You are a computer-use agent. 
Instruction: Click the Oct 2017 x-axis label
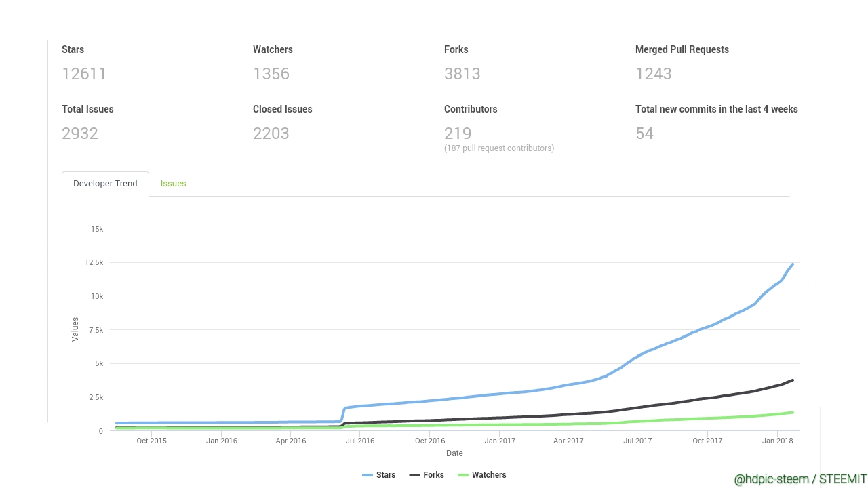[x=707, y=441]
